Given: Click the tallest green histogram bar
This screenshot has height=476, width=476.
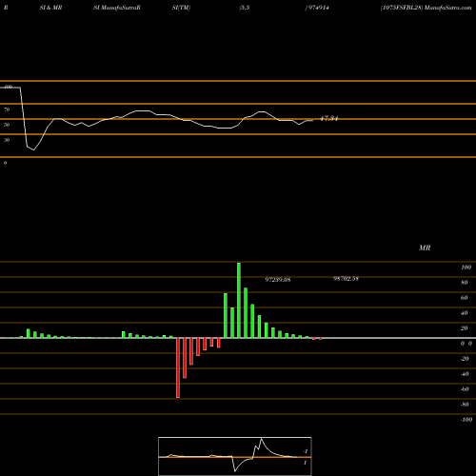Looking at the screenshot, I should click(x=239, y=300).
